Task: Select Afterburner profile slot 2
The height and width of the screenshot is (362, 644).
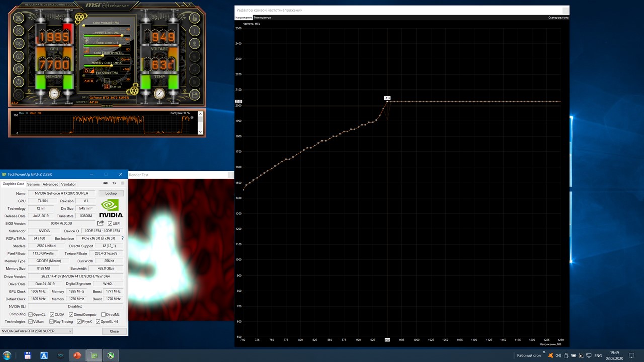Action: pyautogui.click(x=195, y=43)
